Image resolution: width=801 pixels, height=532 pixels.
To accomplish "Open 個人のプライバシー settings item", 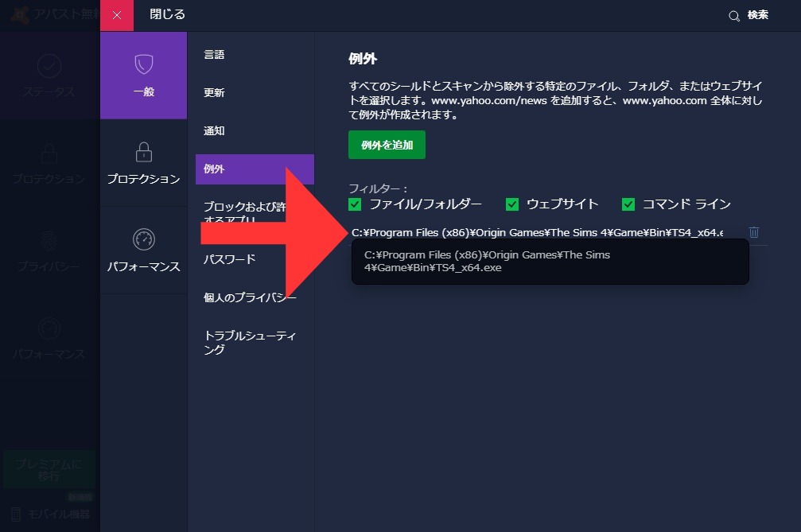I will pos(250,297).
